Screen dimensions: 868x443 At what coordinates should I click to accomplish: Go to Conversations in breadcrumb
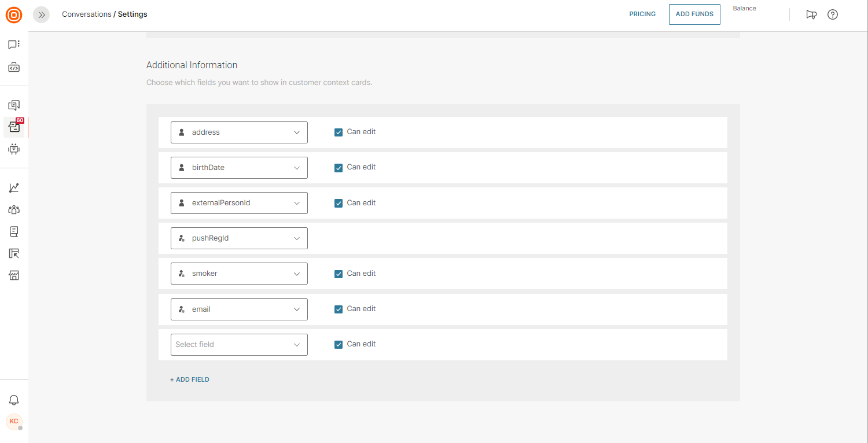point(86,14)
